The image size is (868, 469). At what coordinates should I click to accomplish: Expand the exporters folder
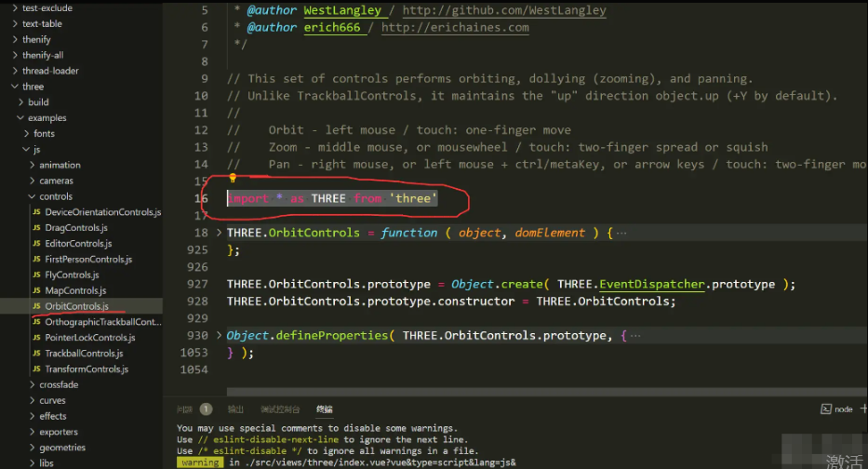(x=32, y=432)
